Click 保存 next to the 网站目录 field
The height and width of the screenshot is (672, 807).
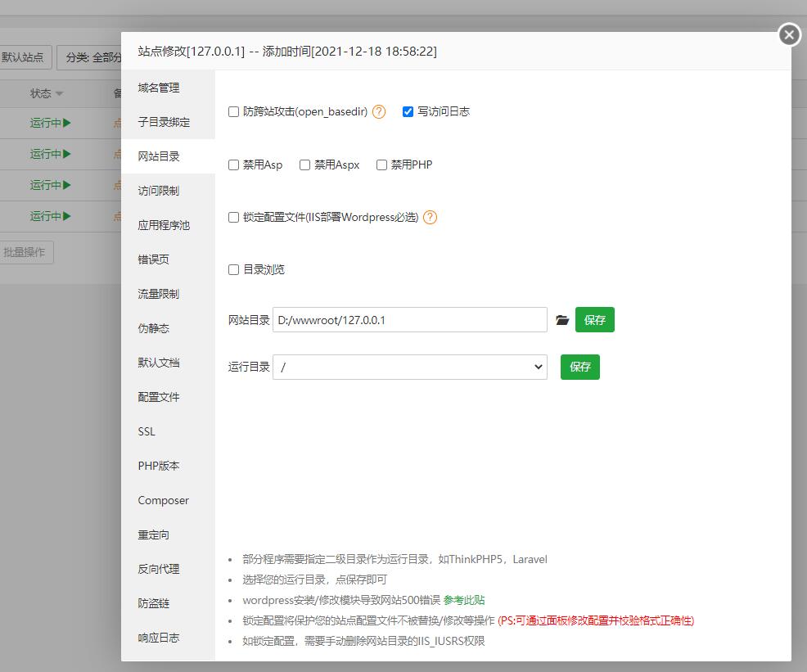click(x=595, y=320)
